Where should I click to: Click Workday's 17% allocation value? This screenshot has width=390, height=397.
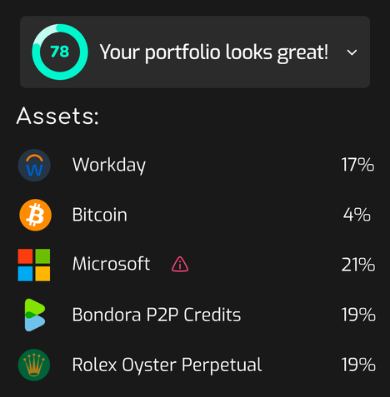[x=358, y=165]
